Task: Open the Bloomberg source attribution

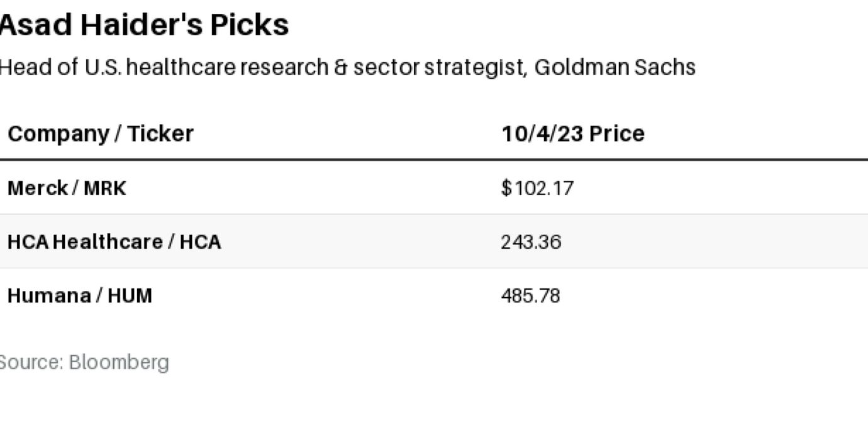Action: pos(119,362)
